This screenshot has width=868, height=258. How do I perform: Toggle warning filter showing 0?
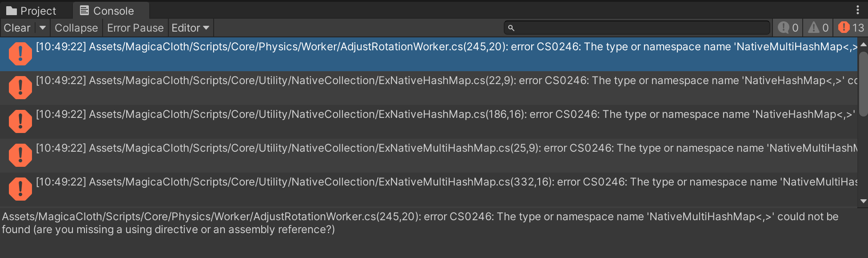click(x=818, y=28)
